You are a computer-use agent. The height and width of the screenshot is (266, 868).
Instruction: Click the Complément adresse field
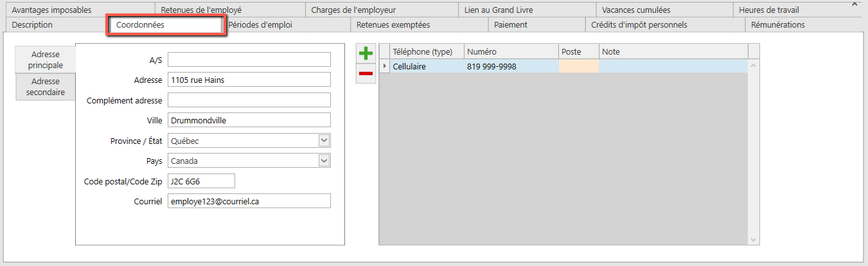tap(249, 100)
